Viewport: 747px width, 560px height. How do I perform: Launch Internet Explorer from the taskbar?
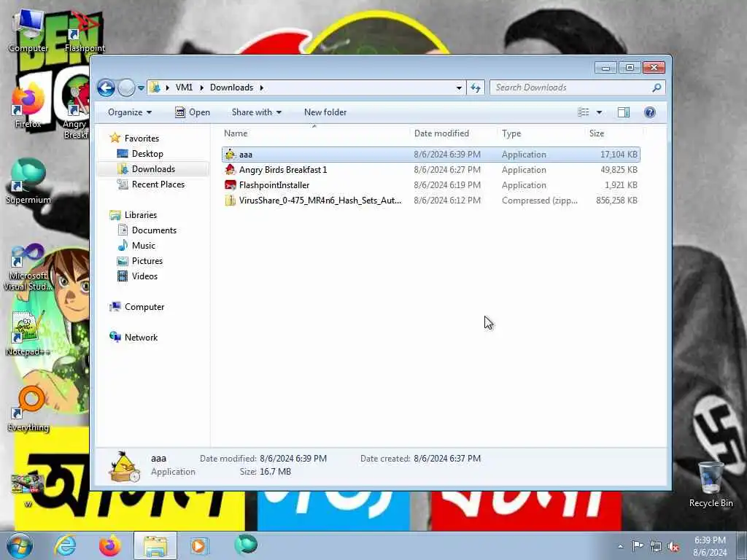pyautogui.click(x=65, y=545)
